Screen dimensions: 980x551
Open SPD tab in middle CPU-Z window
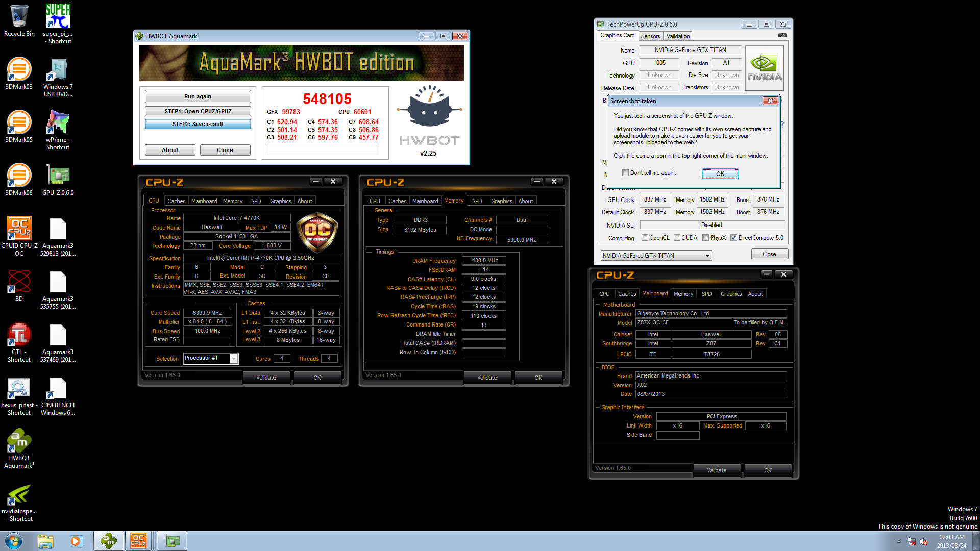tap(477, 201)
